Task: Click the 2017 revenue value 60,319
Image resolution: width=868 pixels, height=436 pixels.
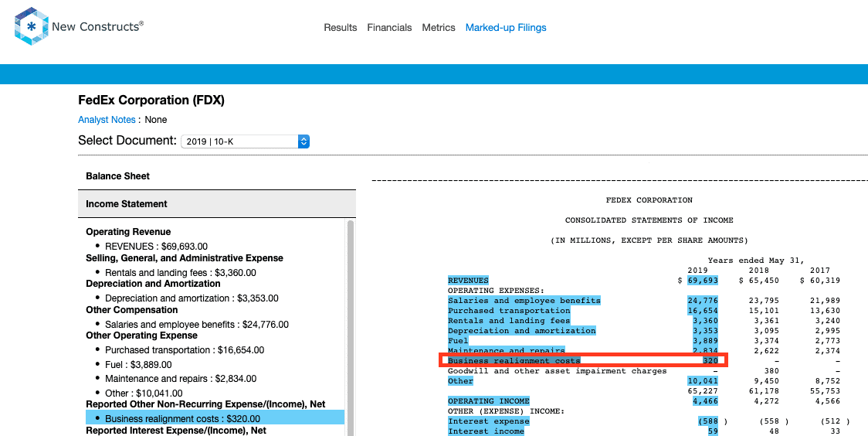Action: 825,281
